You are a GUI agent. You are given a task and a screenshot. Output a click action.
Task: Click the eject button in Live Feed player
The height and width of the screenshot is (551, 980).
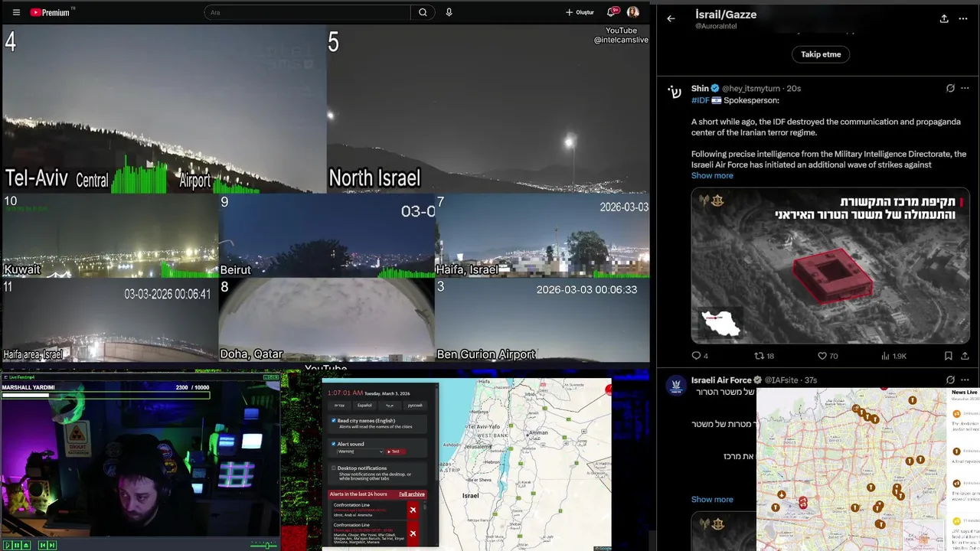point(26,545)
